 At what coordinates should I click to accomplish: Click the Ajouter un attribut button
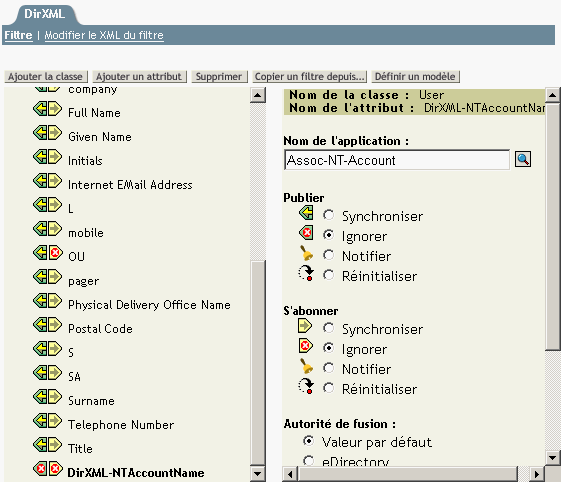point(139,77)
